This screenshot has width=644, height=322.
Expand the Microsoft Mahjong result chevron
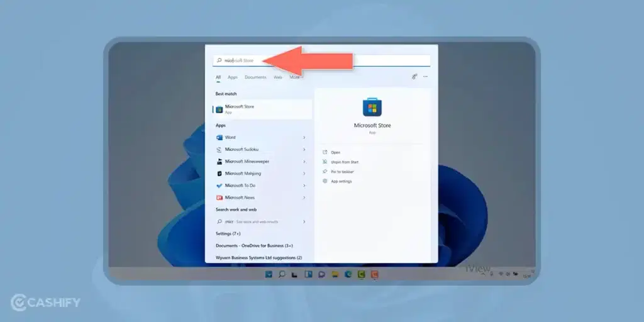[x=304, y=174]
